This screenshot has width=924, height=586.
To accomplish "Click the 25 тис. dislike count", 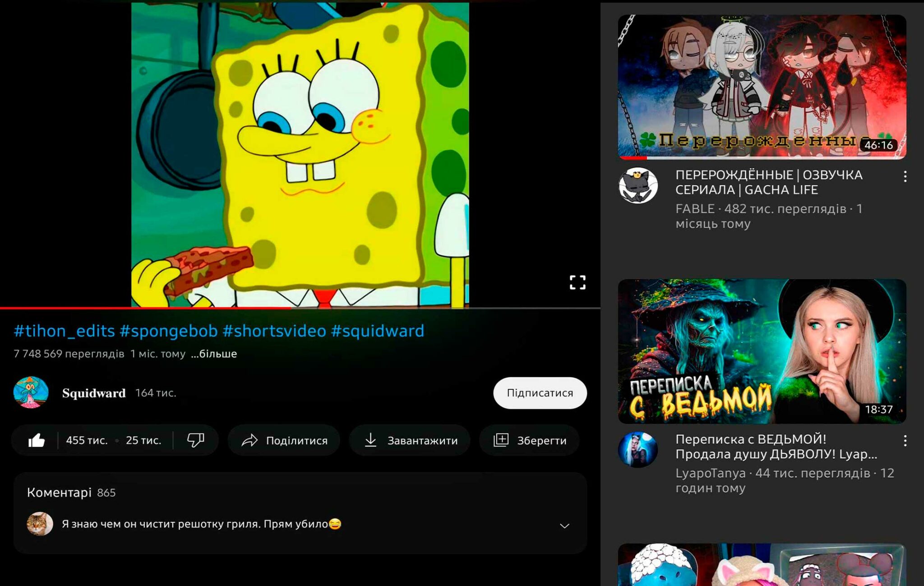I will [143, 440].
